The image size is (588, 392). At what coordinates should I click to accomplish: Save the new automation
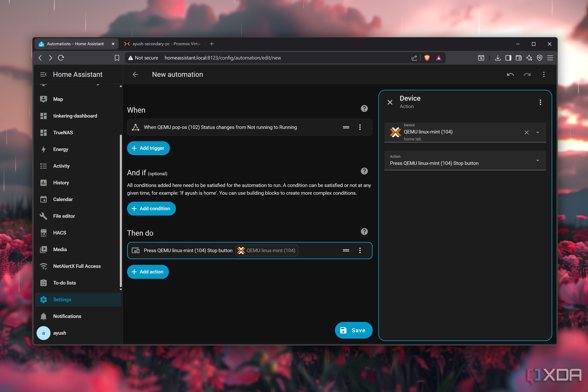[x=354, y=330]
